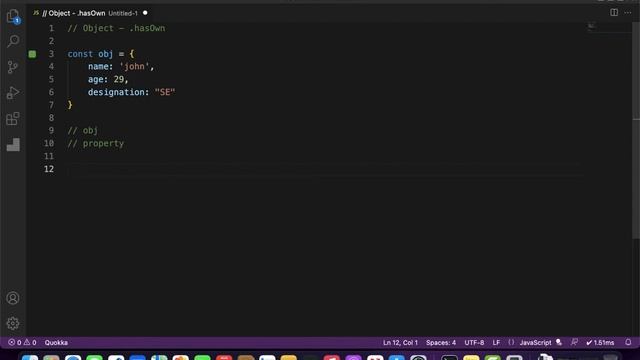Click on the '// Object - .hasOwn' comment
The width and height of the screenshot is (640, 360).
116,28
